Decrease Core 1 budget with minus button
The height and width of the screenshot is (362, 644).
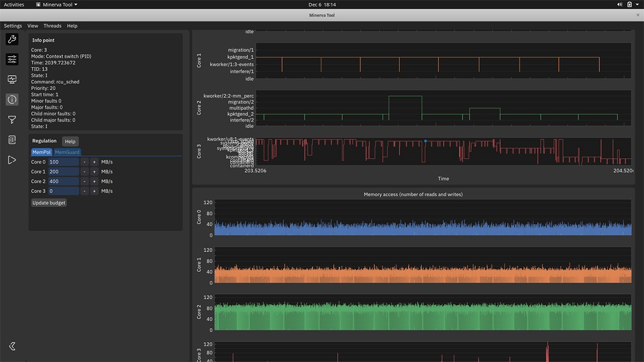(85, 172)
